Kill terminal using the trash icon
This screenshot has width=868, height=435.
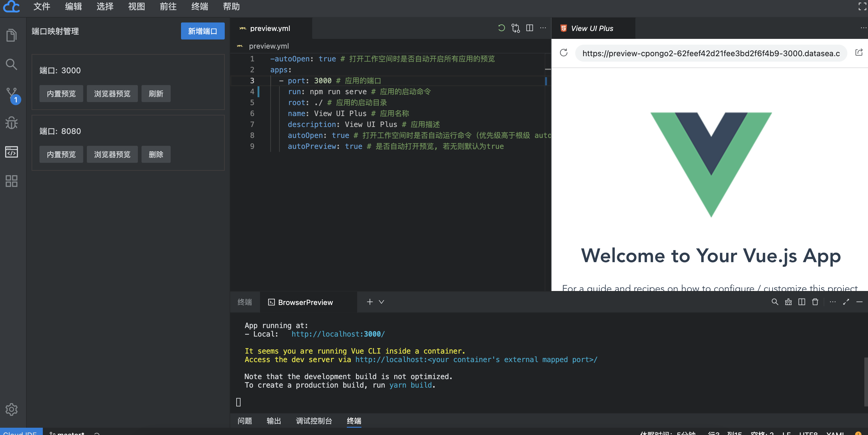815,302
